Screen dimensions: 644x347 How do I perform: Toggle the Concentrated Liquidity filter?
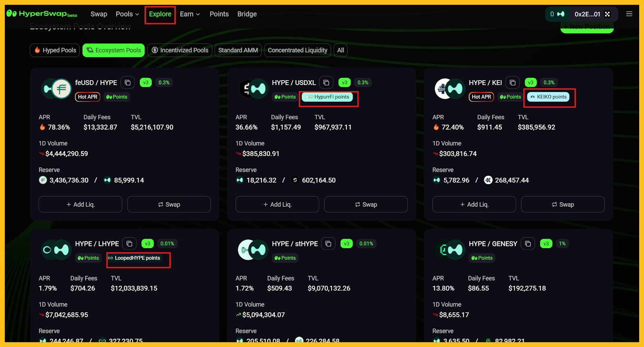click(x=297, y=50)
